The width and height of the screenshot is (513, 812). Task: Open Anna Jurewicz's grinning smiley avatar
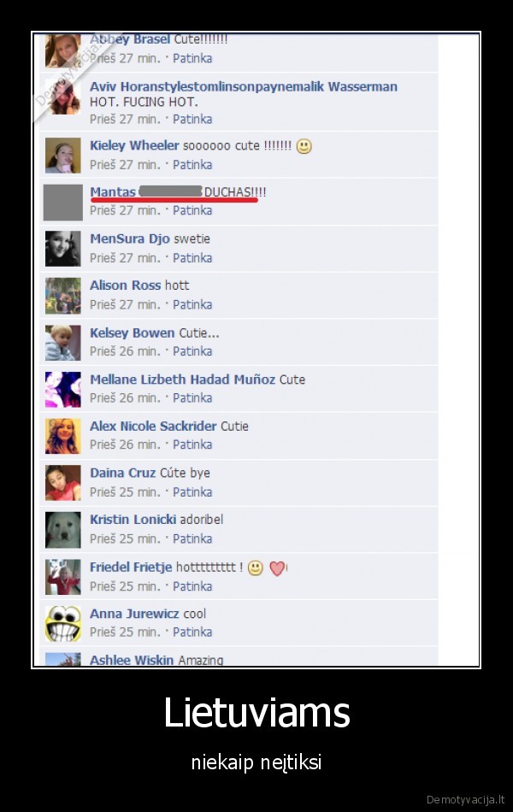tap(62, 623)
